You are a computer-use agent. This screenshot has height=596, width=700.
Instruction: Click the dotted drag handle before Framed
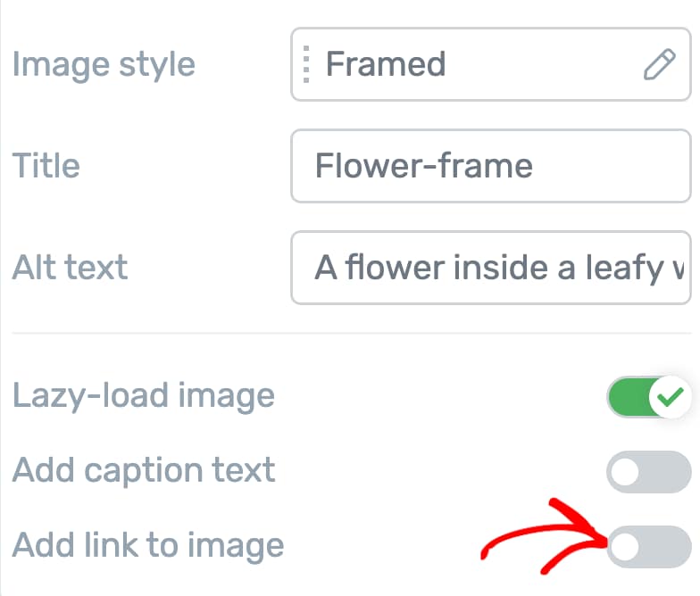[x=306, y=64]
